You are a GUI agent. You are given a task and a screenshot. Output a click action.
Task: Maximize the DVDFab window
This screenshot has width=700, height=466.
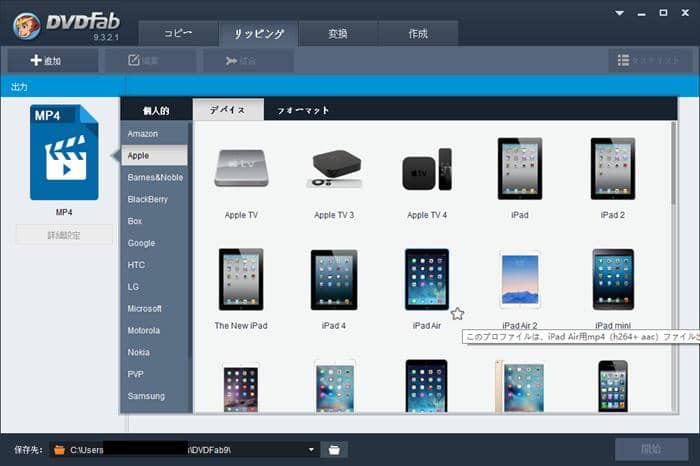[x=663, y=13]
